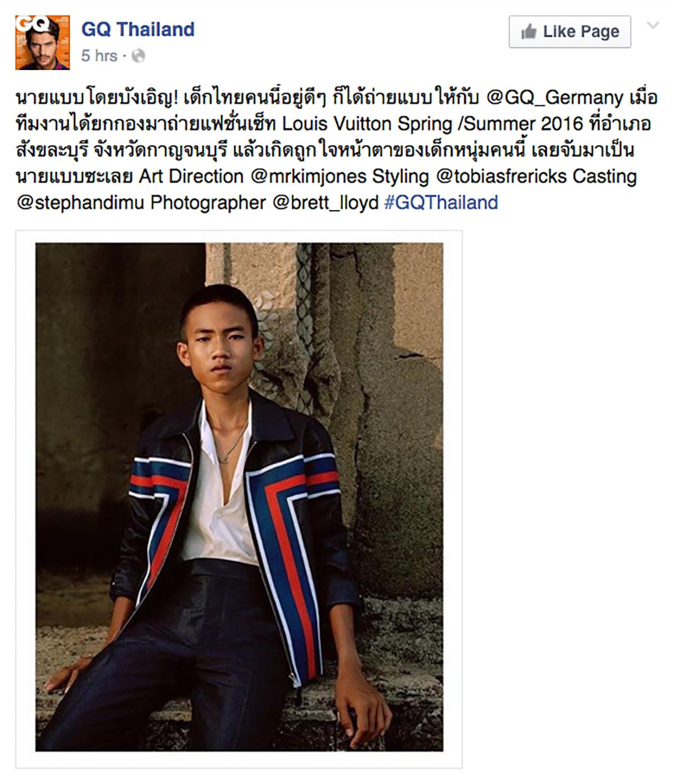The height and width of the screenshot is (784, 674).
Task: Open the model photo attached to post
Action: (x=239, y=497)
